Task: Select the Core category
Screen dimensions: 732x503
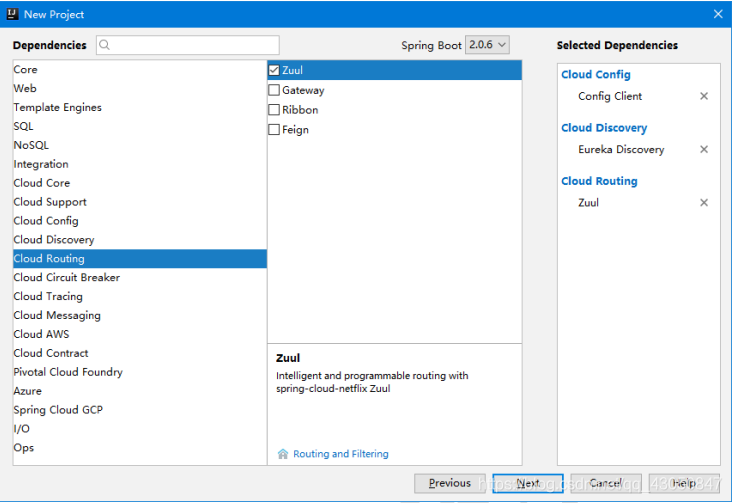Action: pyautogui.click(x=140, y=70)
